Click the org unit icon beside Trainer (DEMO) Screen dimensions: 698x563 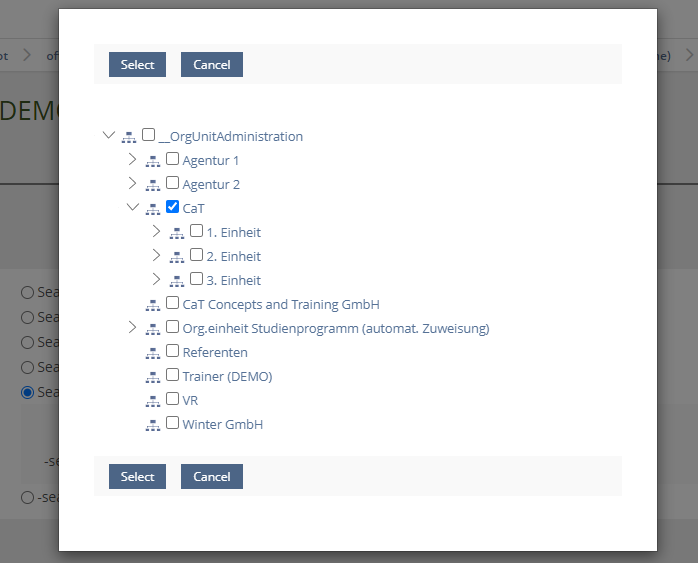[153, 377]
